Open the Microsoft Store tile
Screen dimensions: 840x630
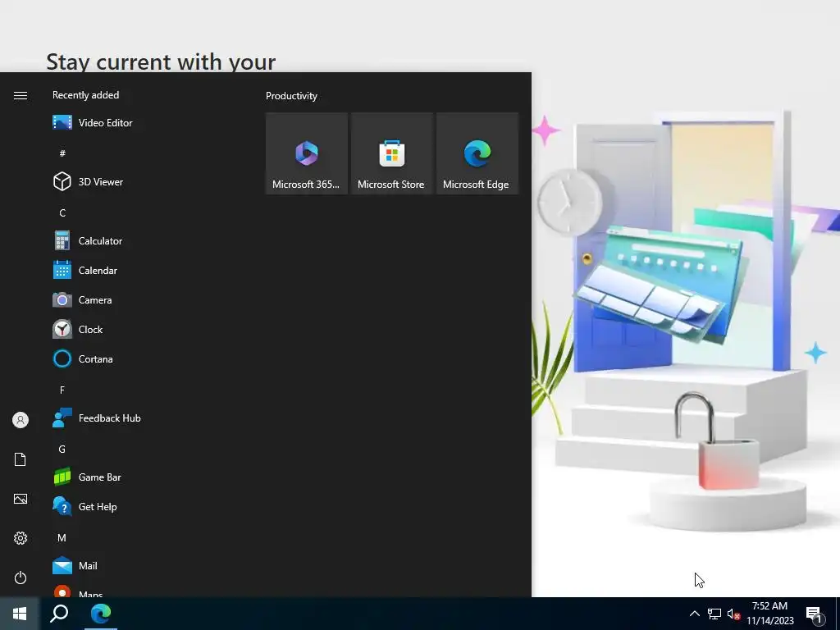(391, 153)
